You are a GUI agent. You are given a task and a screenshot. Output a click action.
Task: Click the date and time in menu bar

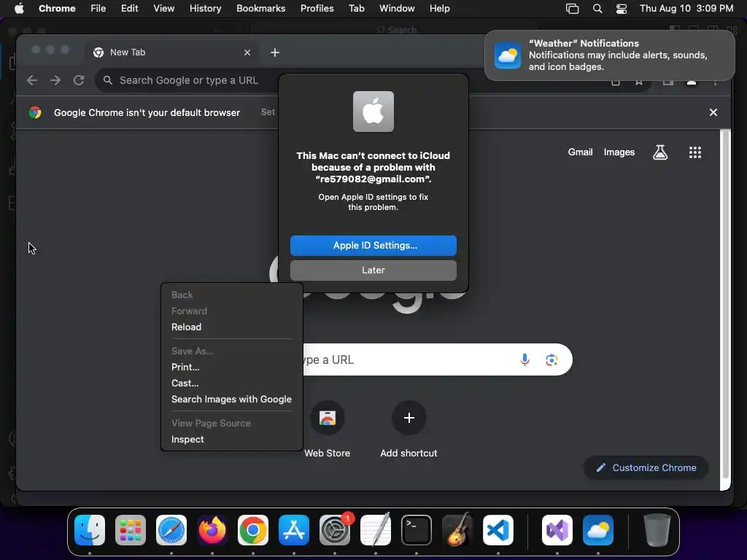pos(686,9)
